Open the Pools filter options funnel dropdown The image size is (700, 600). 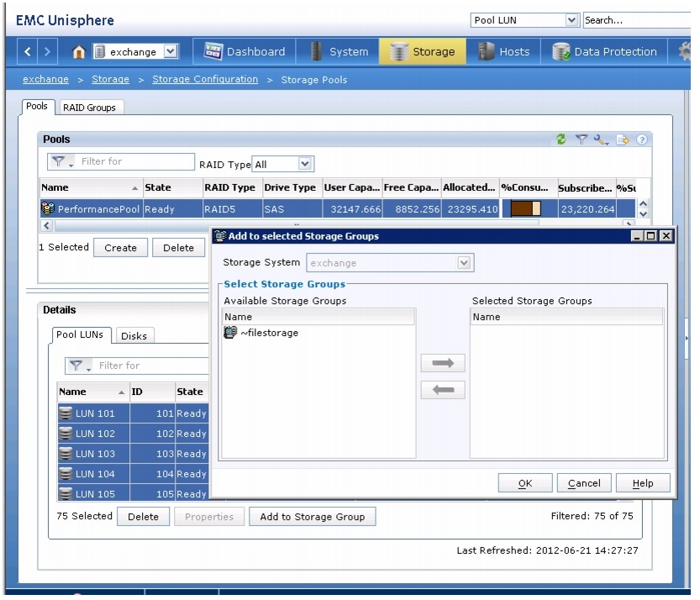click(61, 161)
